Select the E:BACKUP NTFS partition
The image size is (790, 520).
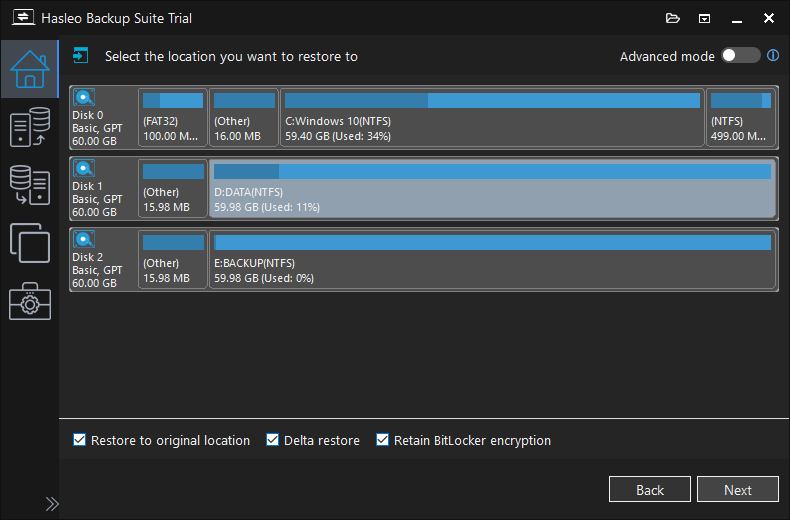click(x=492, y=259)
